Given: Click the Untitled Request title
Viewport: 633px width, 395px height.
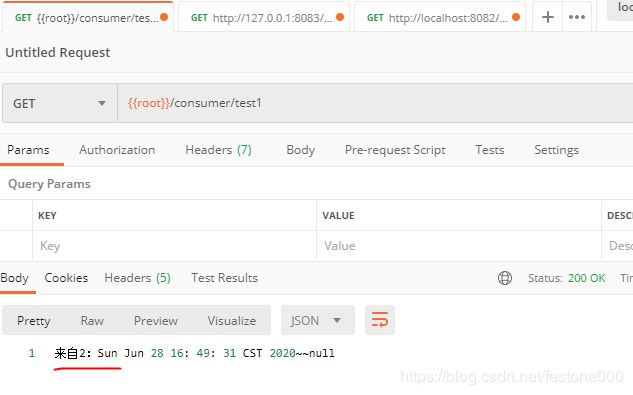Looking at the screenshot, I should 58,53.
